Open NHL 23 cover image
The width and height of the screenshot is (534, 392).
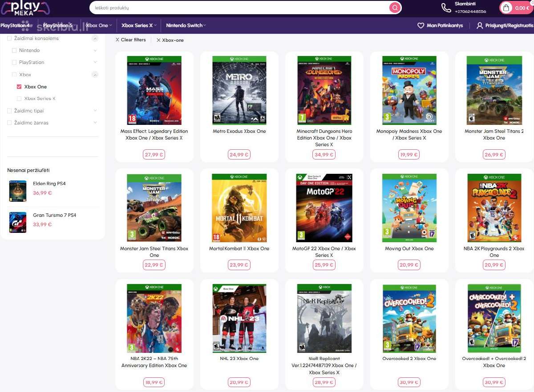tap(239, 318)
